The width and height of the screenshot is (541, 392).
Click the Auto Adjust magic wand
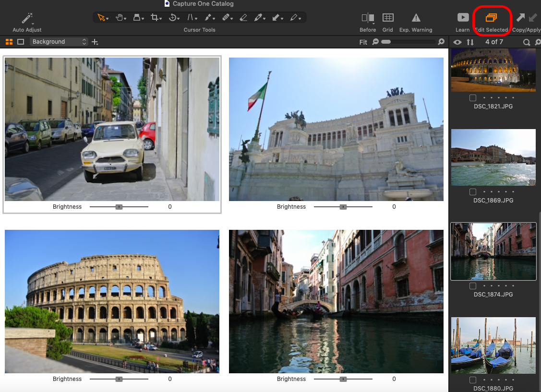(x=27, y=18)
